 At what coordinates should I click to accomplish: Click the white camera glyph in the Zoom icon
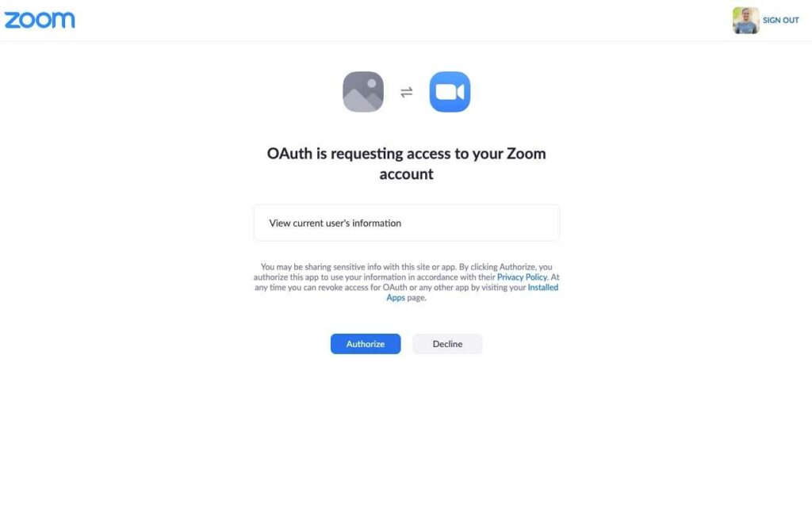point(450,92)
